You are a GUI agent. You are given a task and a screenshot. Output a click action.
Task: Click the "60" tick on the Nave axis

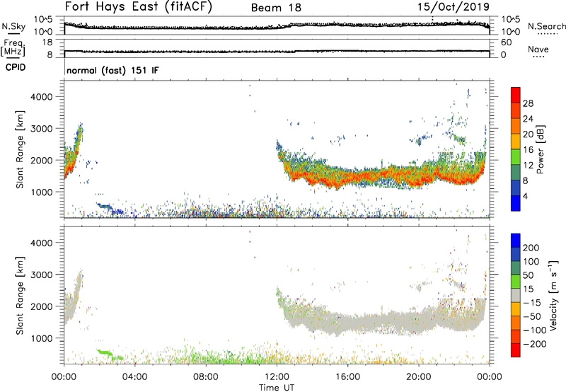tap(507, 42)
